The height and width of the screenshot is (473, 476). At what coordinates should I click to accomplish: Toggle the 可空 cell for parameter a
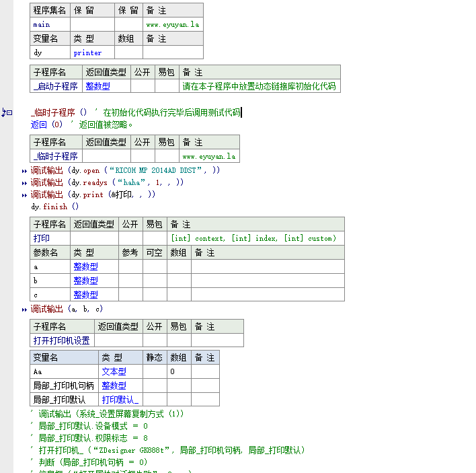tap(155, 266)
